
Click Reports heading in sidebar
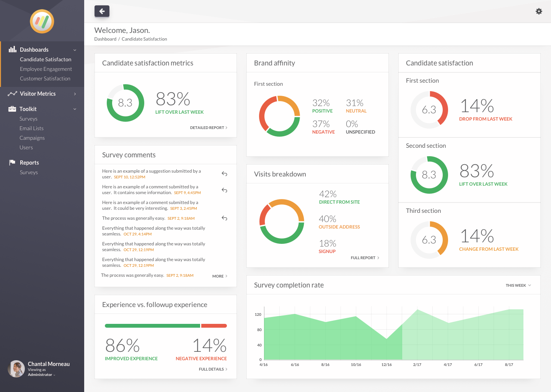[x=29, y=163]
